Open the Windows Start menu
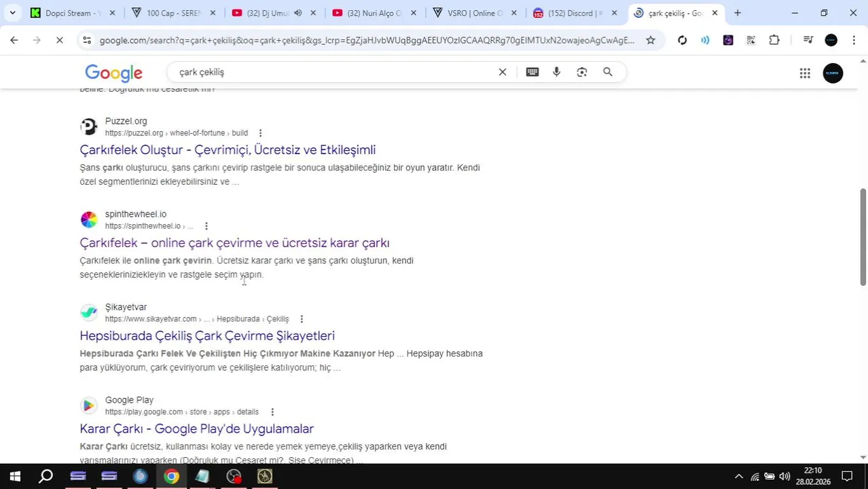Viewport: 868px width, 489px height. (15, 477)
